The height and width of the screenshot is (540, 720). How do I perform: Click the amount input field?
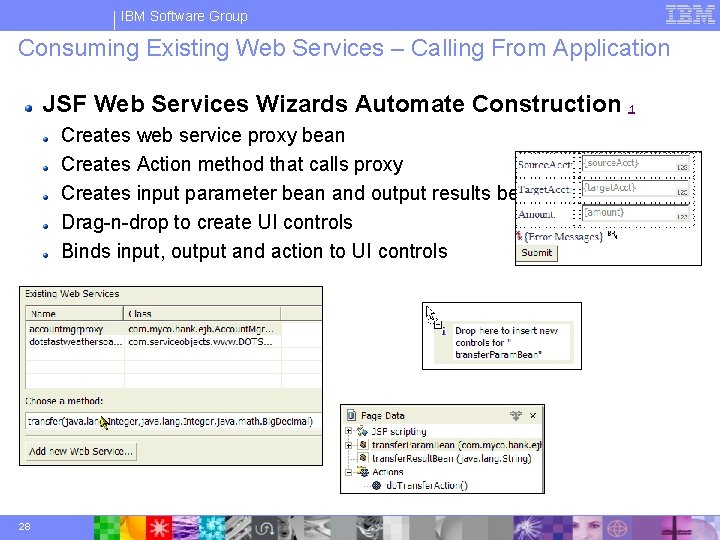(636, 213)
